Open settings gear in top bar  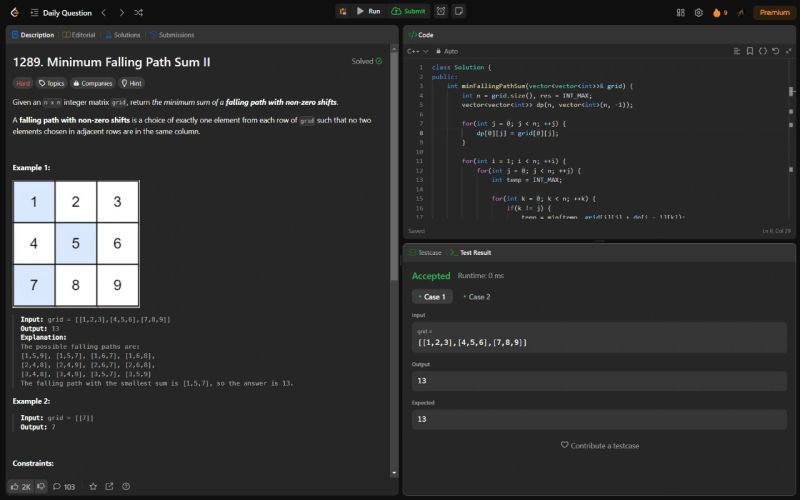(697, 12)
